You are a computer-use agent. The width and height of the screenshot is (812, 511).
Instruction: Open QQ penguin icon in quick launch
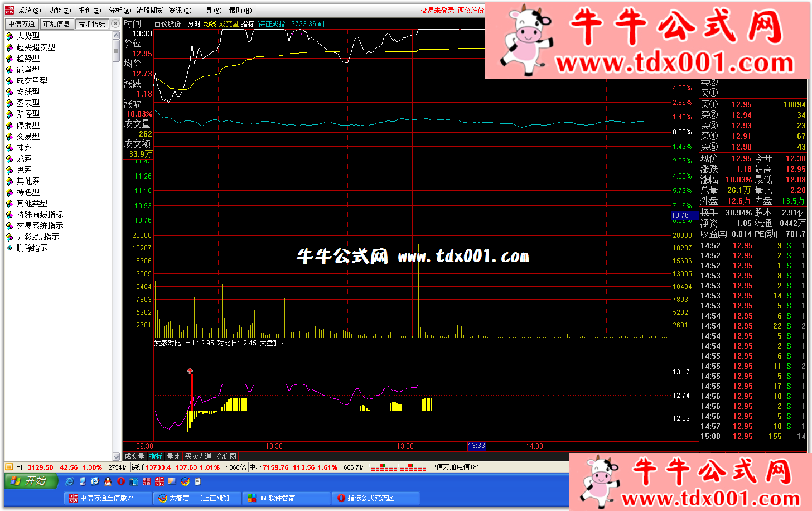[108, 481]
